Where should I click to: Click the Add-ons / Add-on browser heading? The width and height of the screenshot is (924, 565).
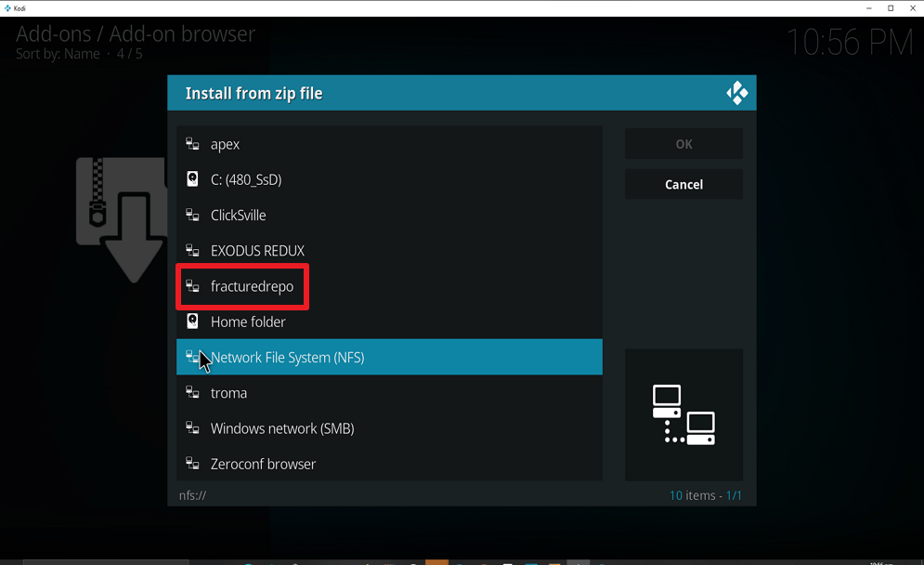pyautogui.click(x=136, y=34)
